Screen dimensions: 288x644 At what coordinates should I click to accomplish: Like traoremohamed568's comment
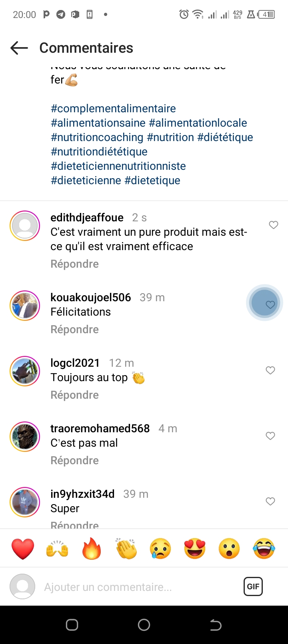tap(270, 436)
